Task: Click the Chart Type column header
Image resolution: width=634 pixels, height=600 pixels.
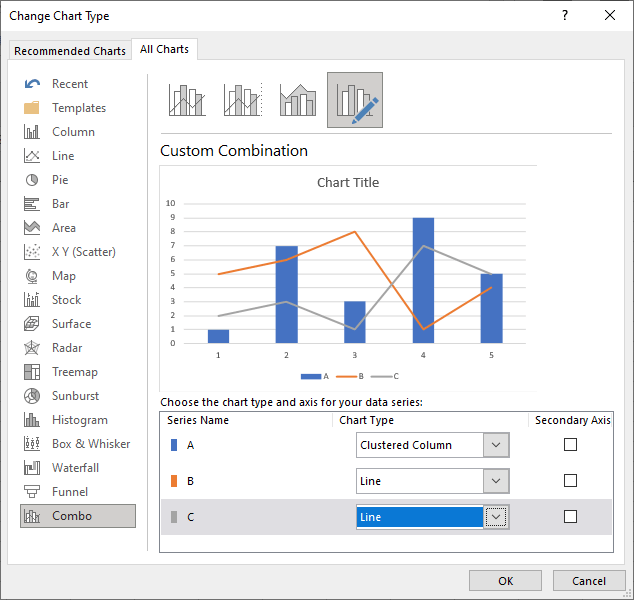Action: pos(366,420)
